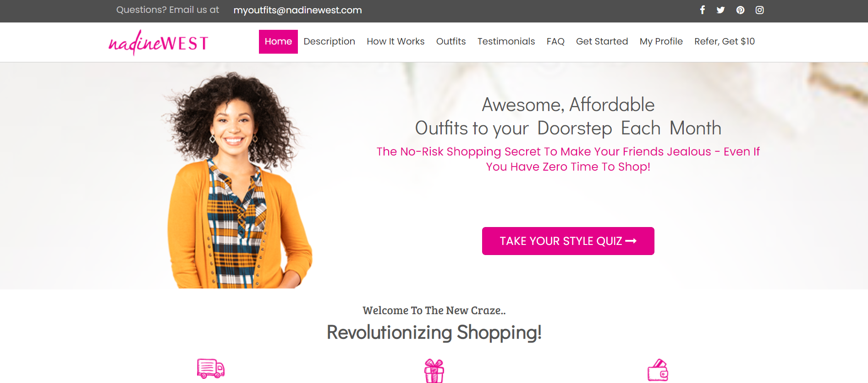Open the Description menu item
Screen dimensions: 868x383
point(329,42)
